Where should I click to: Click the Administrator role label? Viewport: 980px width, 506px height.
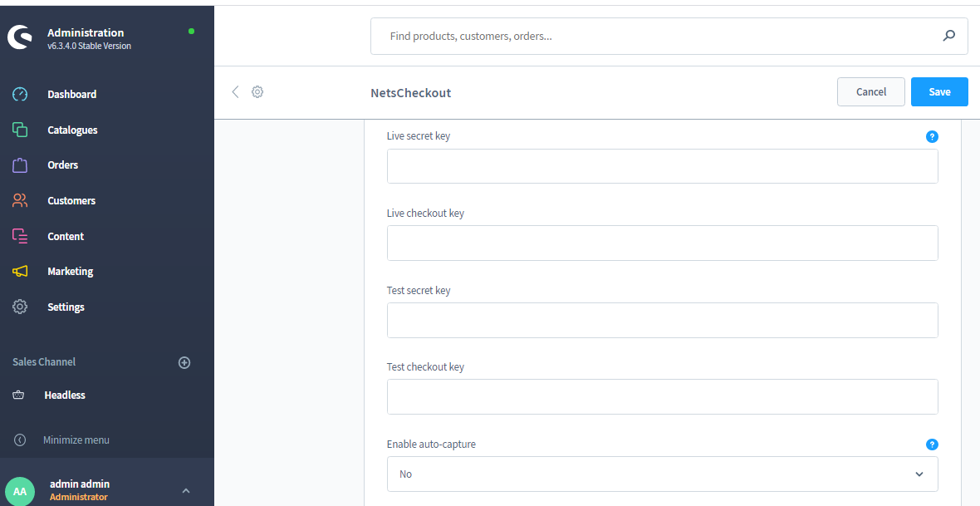tap(79, 497)
